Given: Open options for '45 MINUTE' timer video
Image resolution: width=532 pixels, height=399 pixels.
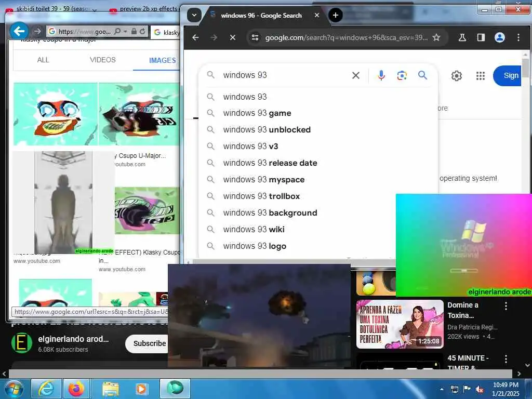Looking at the screenshot, I should click(x=506, y=359).
